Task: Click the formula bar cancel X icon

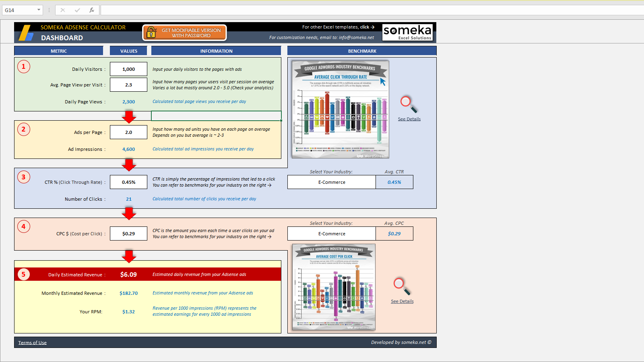Action: [63, 10]
